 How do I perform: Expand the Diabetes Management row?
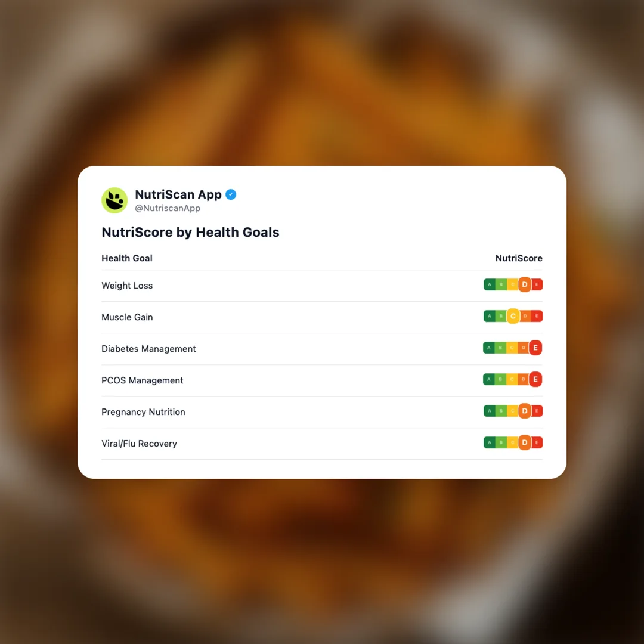148,349
